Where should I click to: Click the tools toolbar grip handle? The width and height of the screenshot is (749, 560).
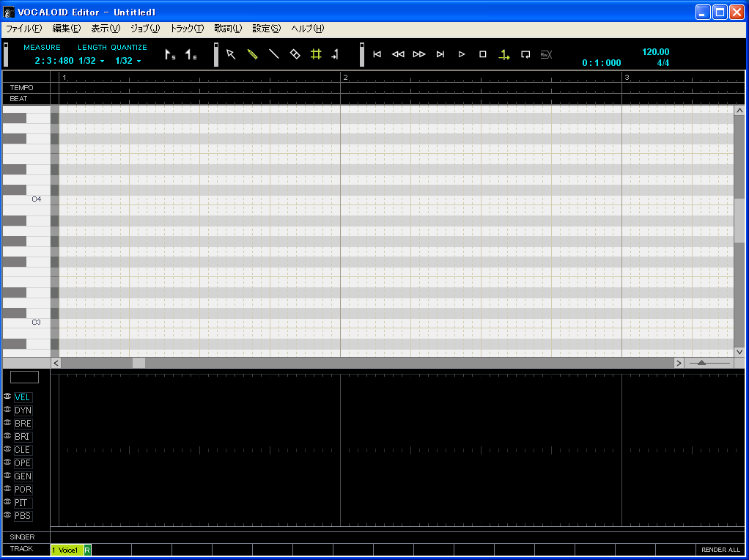pos(216,55)
